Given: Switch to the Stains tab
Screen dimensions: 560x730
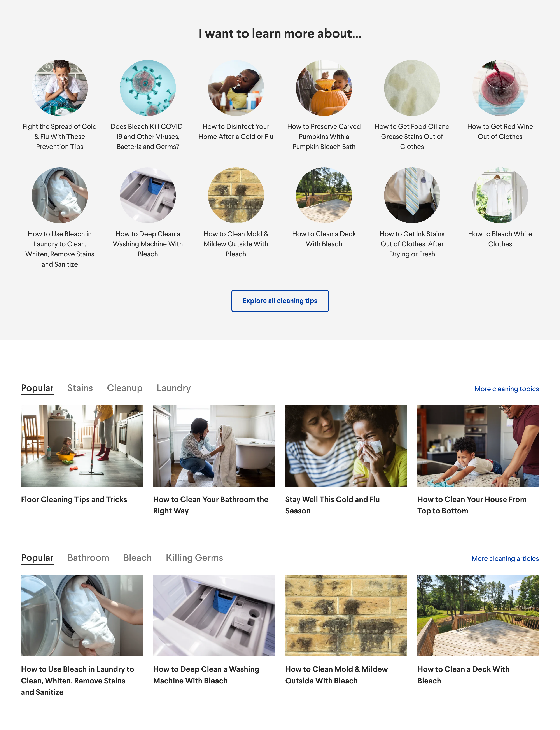Looking at the screenshot, I should click(x=80, y=388).
